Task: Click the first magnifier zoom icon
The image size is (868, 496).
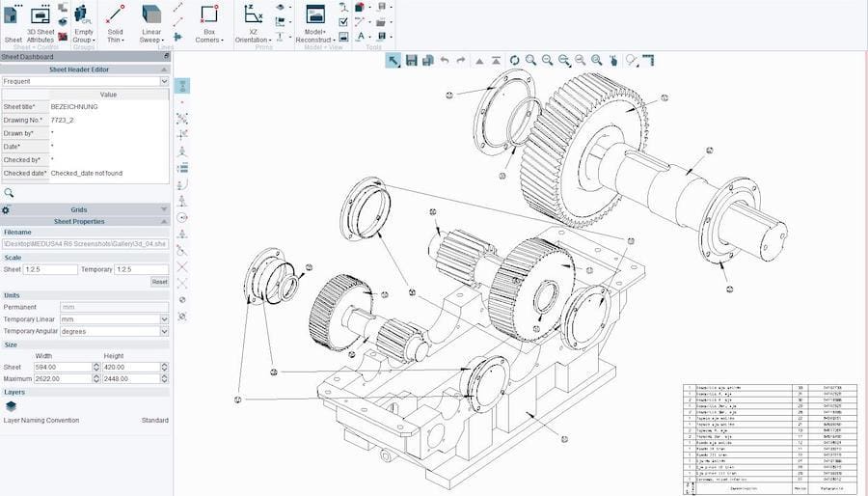Action: point(530,61)
